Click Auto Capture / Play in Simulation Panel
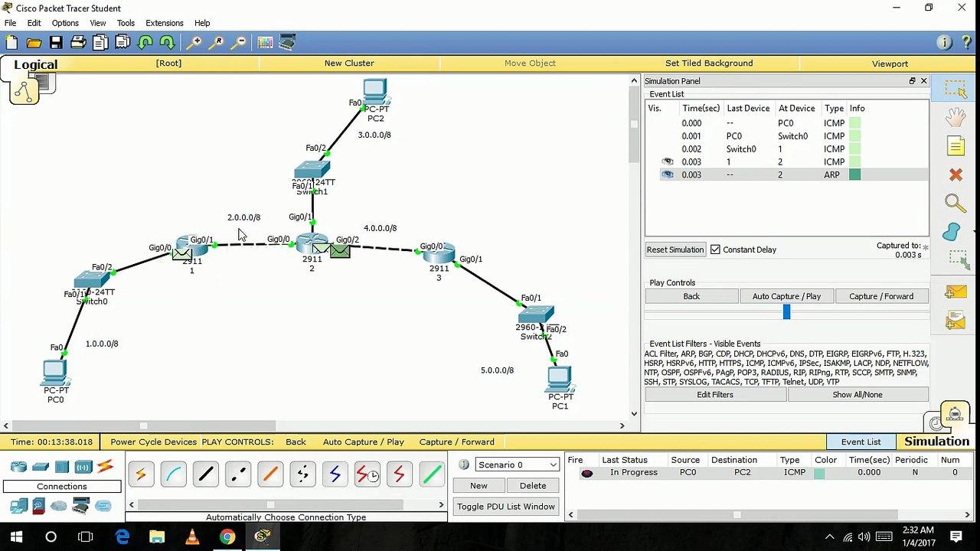Image resolution: width=980 pixels, height=551 pixels. [786, 296]
